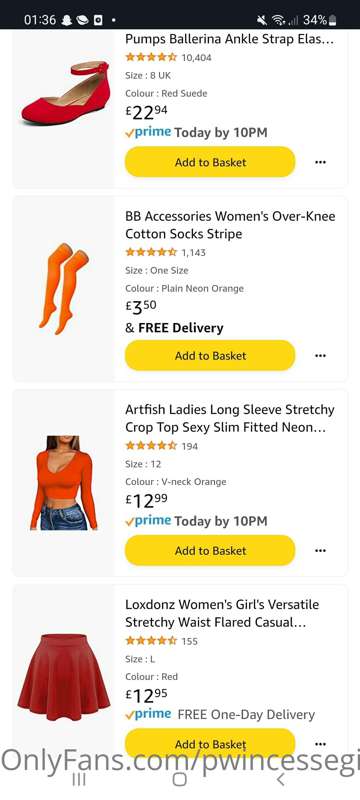View the orange crop top model image

tap(64, 483)
